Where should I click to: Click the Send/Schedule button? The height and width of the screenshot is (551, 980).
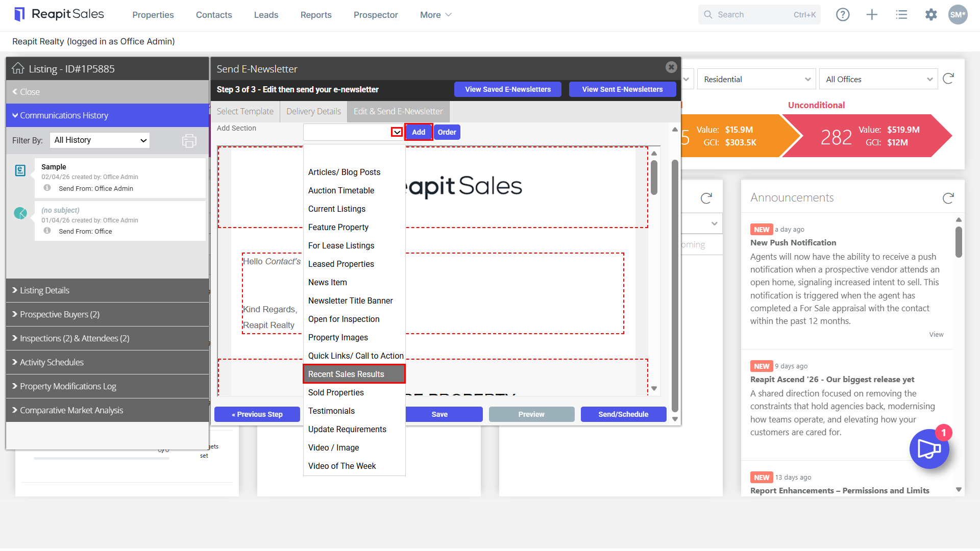(623, 414)
